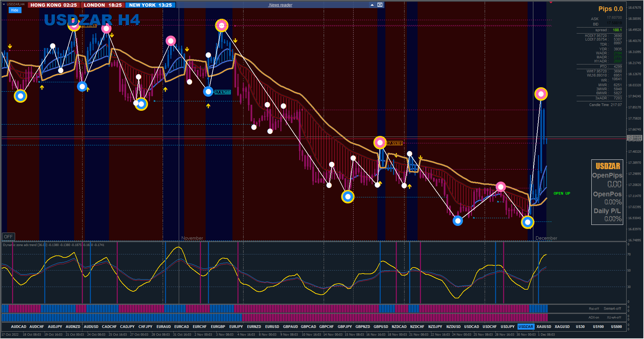
Task: Switch chart to NZDCHF
Action: click(x=417, y=327)
